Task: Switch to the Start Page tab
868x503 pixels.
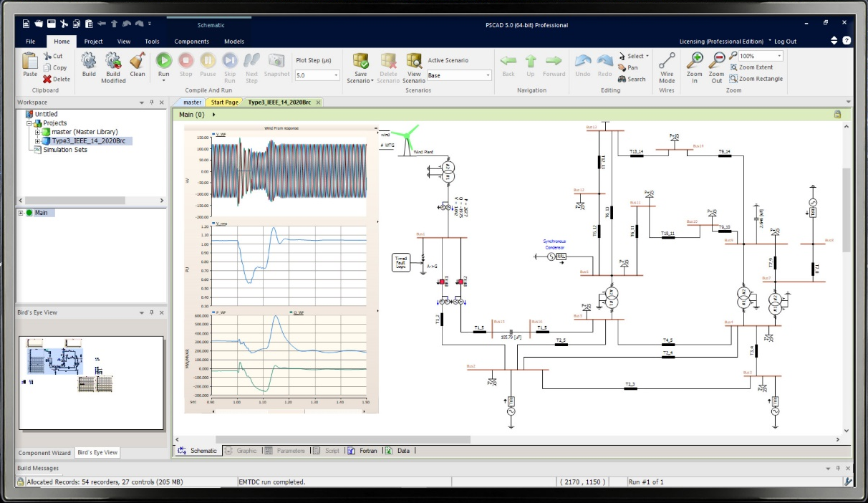Action: click(x=224, y=102)
